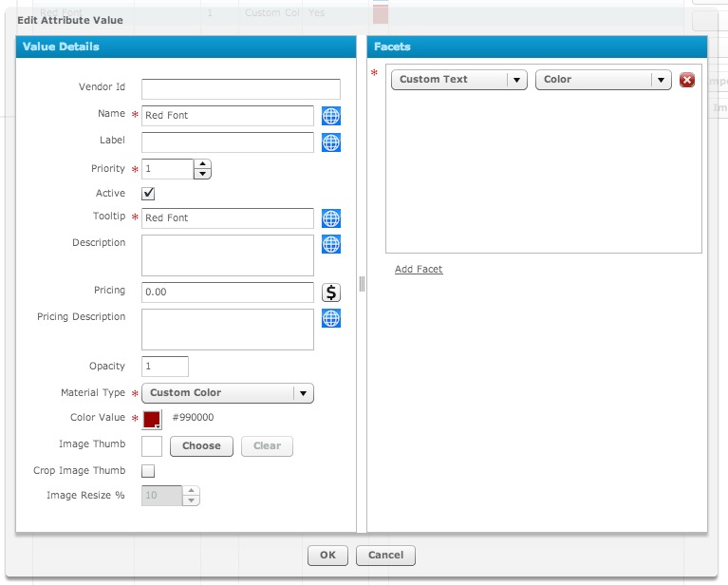Focus the empty Label input field
This screenshot has width=728, height=585.
click(228, 142)
